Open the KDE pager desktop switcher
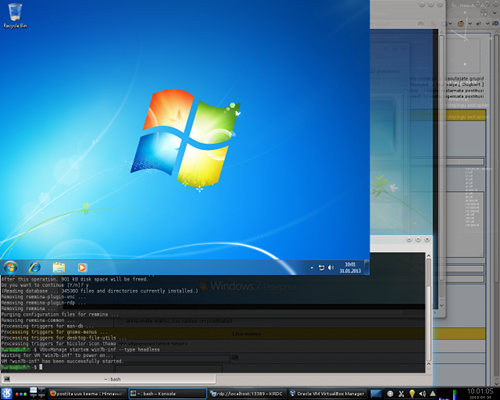 37,393
